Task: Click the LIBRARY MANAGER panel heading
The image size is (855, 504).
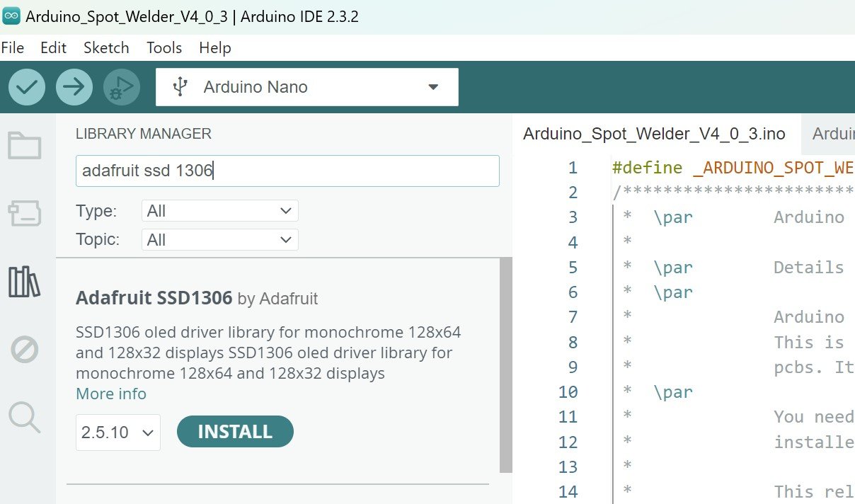Action: point(144,134)
